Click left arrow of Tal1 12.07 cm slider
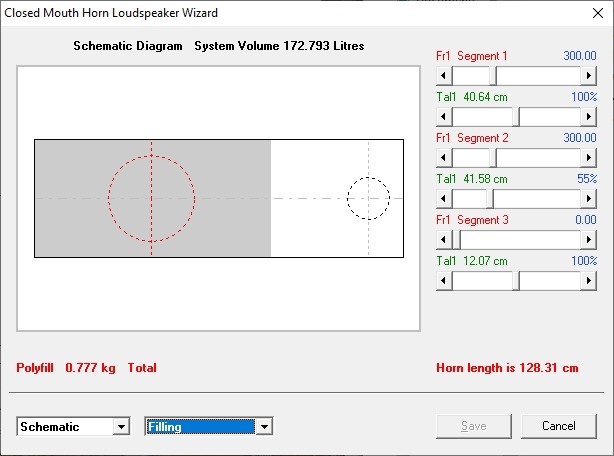This screenshot has height=456, width=614. tap(444, 281)
